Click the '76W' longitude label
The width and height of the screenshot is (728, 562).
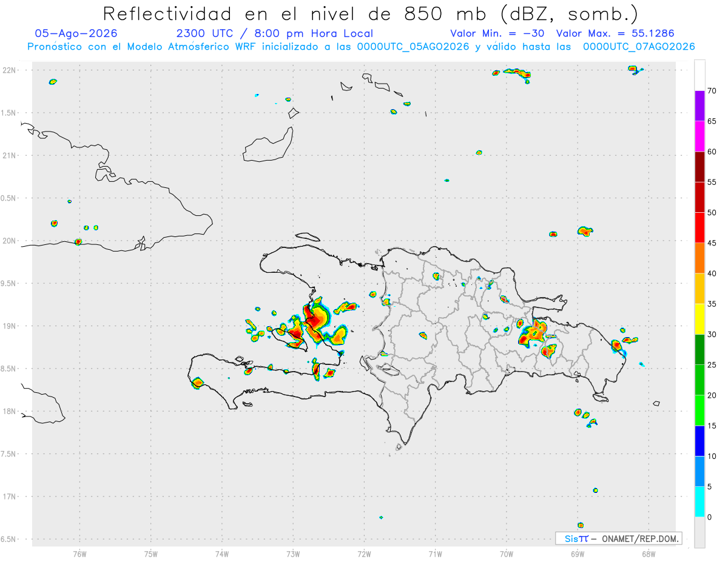[79, 554]
